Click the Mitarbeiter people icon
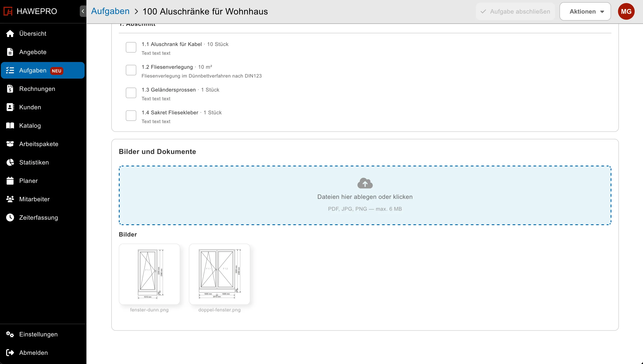This screenshot has height=364, width=643. (10, 199)
